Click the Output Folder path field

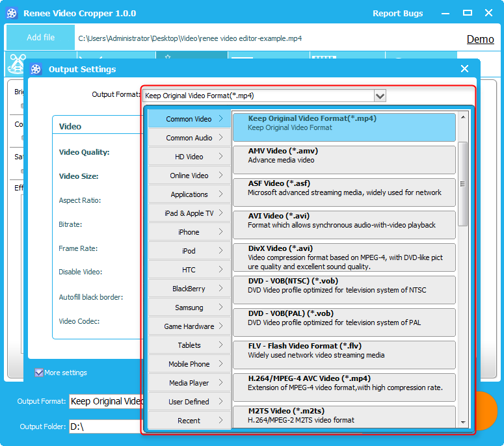(104, 426)
